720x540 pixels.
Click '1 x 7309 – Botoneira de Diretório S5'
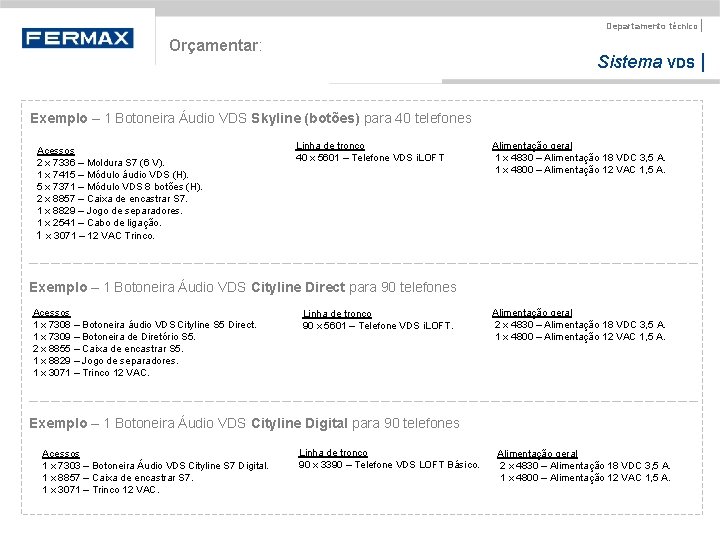(x=114, y=337)
